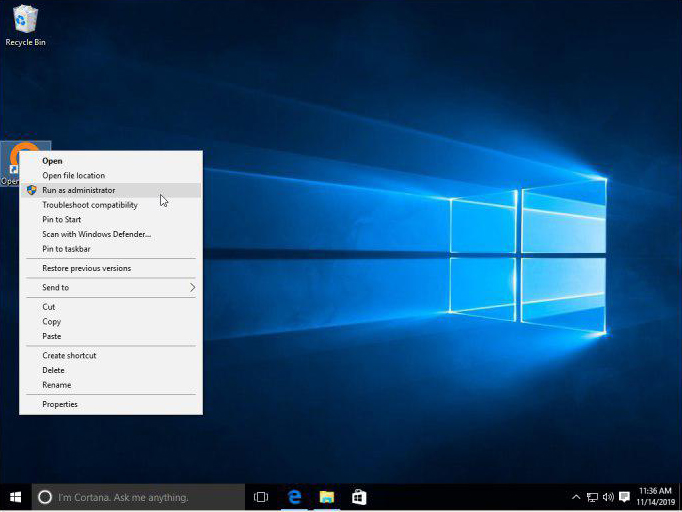Click the volume speaker icon in tray
Image resolution: width=682 pixels, height=512 pixels.
point(608,497)
